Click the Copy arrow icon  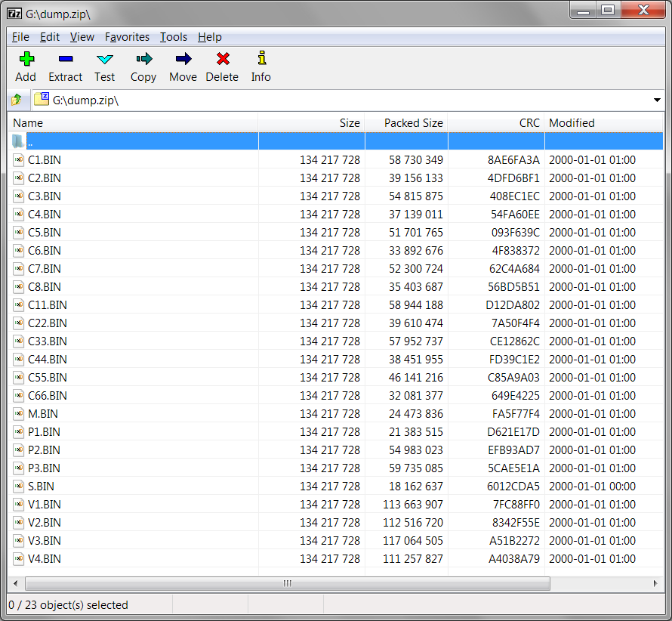pyautogui.click(x=144, y=59)
